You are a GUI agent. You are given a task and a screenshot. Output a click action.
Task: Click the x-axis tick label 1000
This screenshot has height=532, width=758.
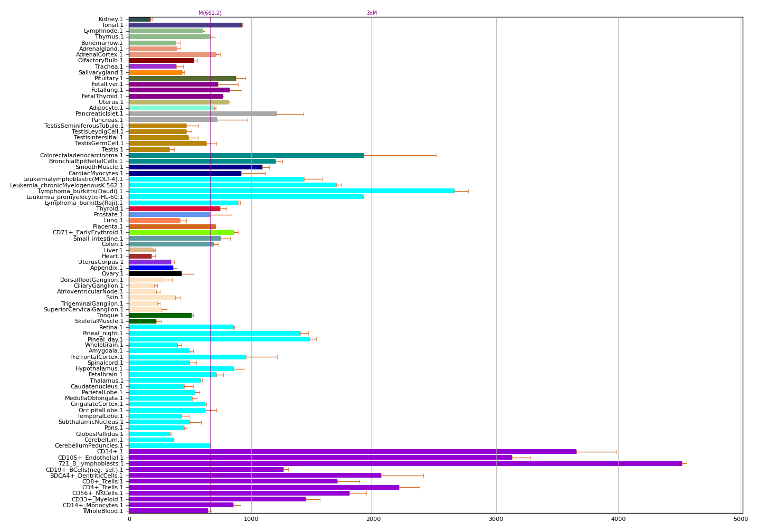tap(251, 519)
